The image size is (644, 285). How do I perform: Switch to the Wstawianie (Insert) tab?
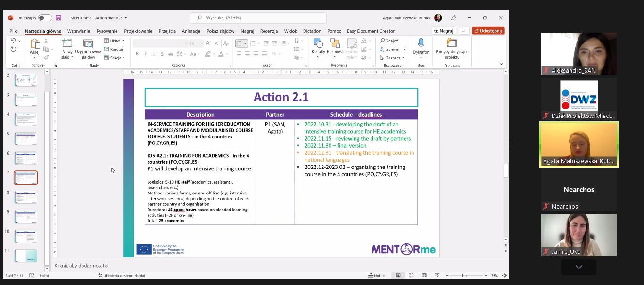78,31
